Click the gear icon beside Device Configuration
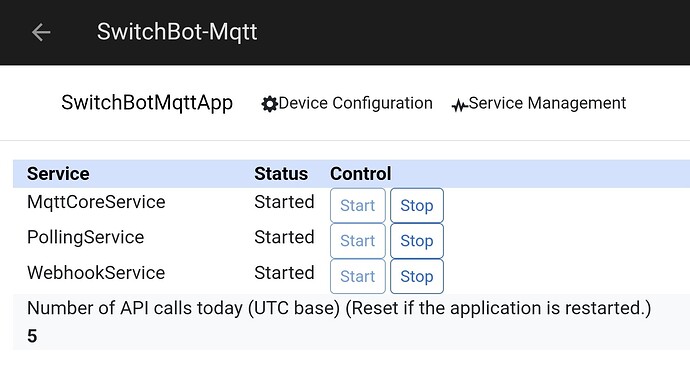 pyautogui.click(x=269, y=104)
